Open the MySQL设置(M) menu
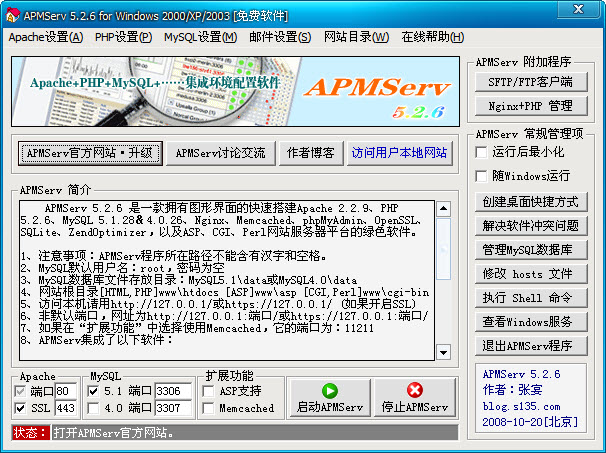 point(200,37)
